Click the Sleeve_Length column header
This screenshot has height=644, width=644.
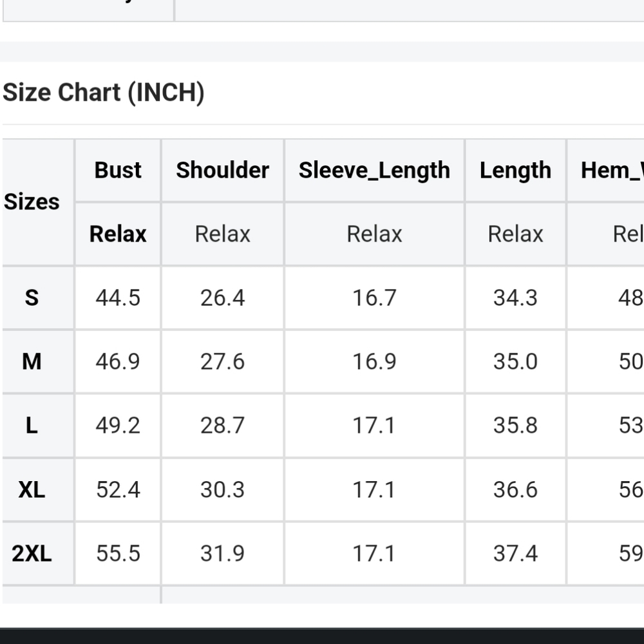pos(374,170)
